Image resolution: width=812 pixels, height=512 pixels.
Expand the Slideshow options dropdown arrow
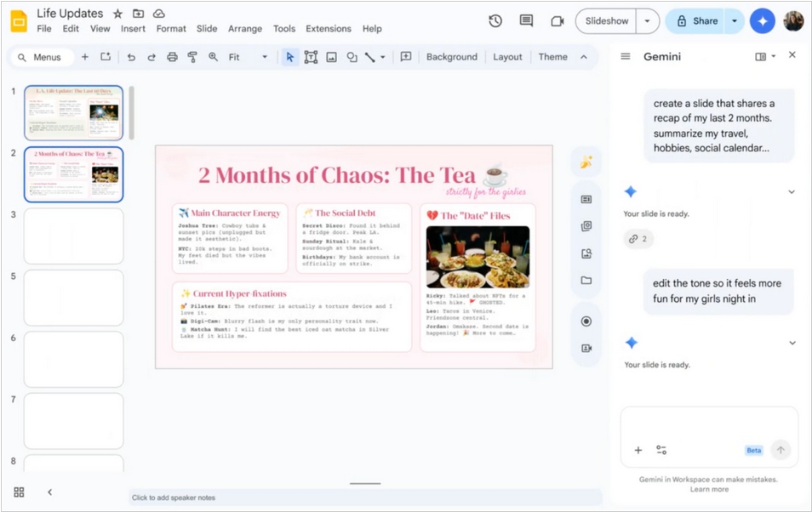(x=649, y=21)
